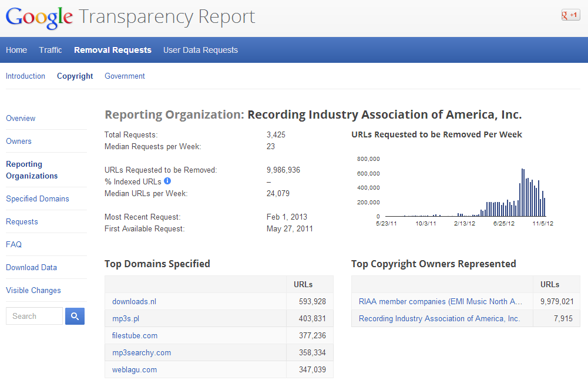Go to the Traffic section
Screen dimensions: 588x387
click(51, 50)
